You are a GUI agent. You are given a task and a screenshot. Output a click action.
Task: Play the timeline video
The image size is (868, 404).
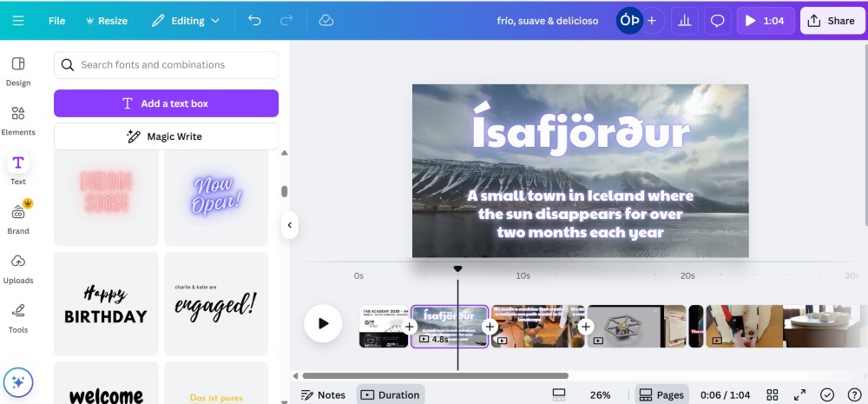pyautogui.click(x=323, y=323)
